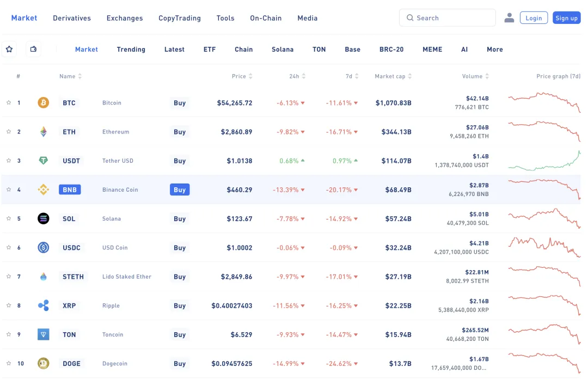Favorite XRP with its star toggle

coord(9,305)
